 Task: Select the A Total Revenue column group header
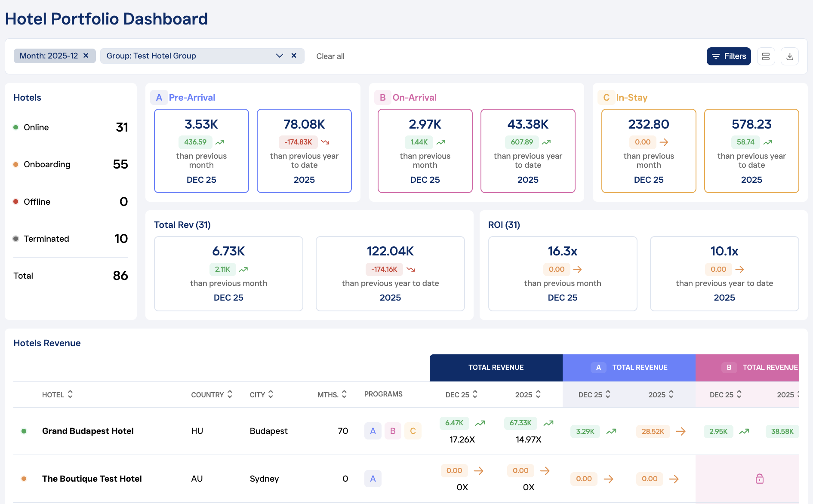point(629,368)
